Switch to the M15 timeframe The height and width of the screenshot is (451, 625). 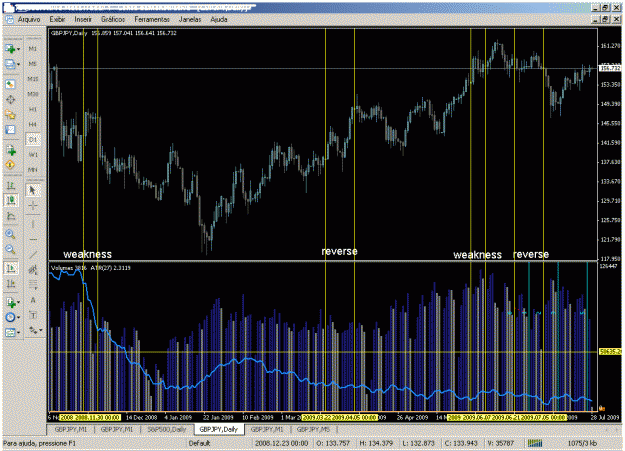(x=33, y=79)
